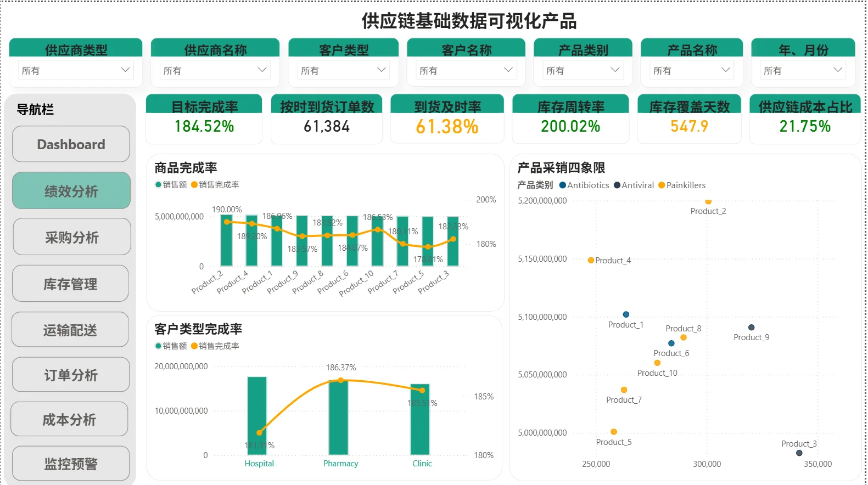The width and height of the screenshot is (868, 485).
Task: Click the 产品采销四象限 chart title
Action: point(561,168)
